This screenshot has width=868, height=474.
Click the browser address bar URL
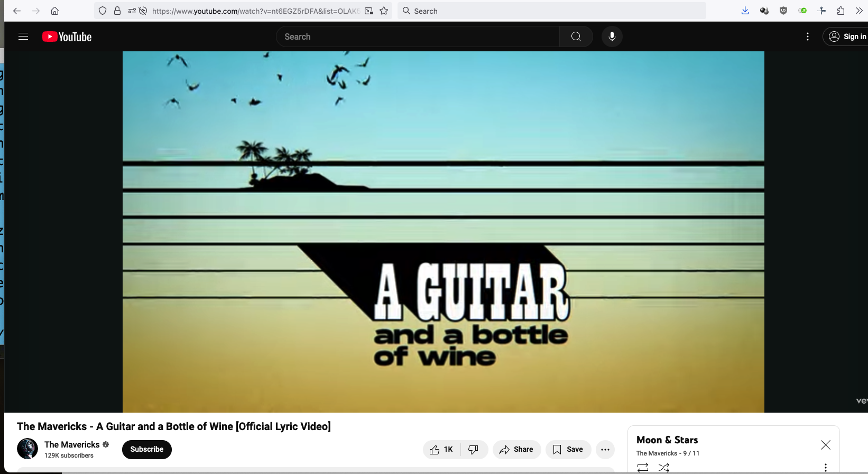coord(255,11)
